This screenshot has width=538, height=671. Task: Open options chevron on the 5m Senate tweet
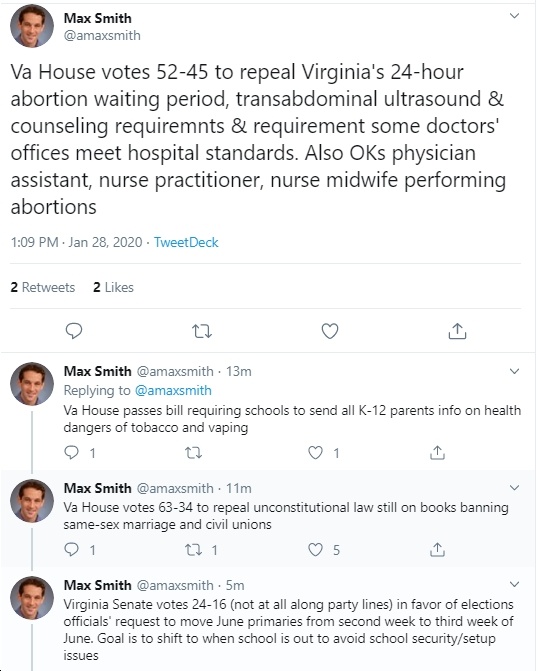(x=514, y=584)
